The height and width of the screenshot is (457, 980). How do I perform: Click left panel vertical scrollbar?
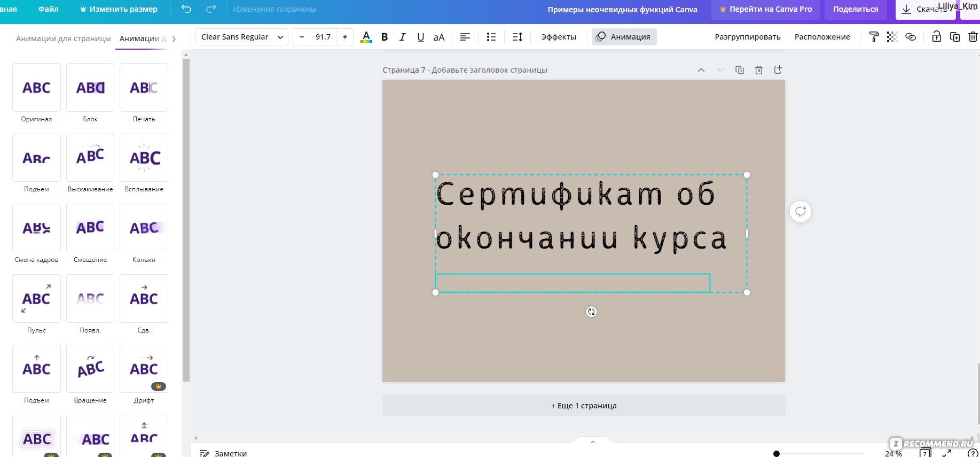pos(186,219)
